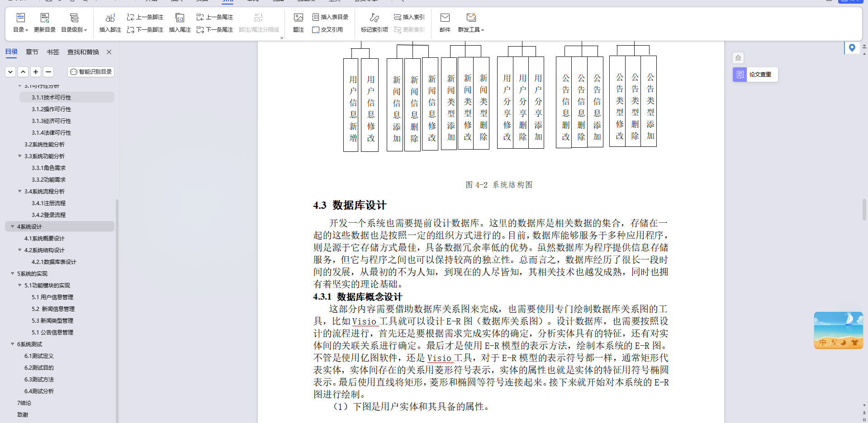The width and height of the screenshot is (868, 423).
Task: Open 群发工具 mass-send tools dropdown
Action: [x=471, y=23]
